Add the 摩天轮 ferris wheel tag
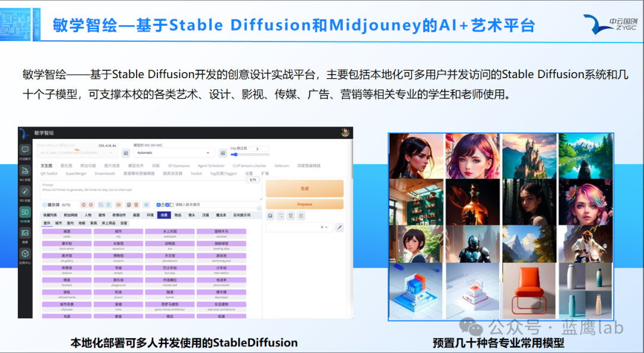The image size is (644, 353). [67, 246]
